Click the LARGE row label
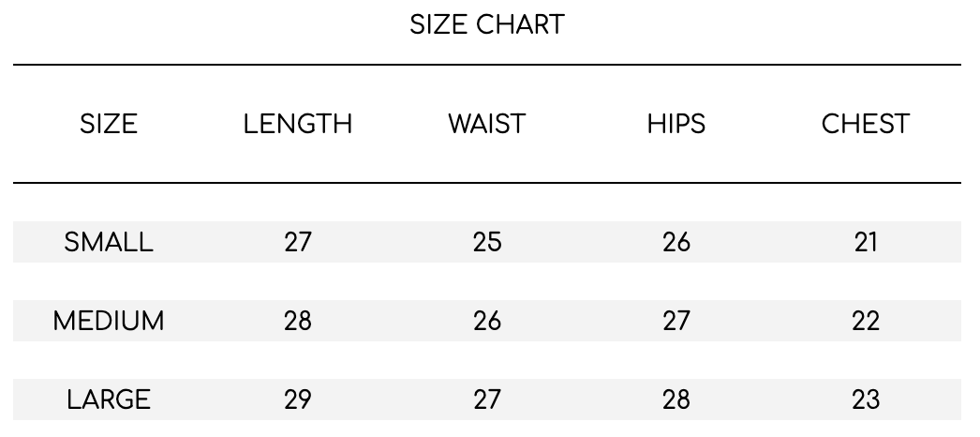The width and height of the screenshot is (980, 437). click(109, 399)
